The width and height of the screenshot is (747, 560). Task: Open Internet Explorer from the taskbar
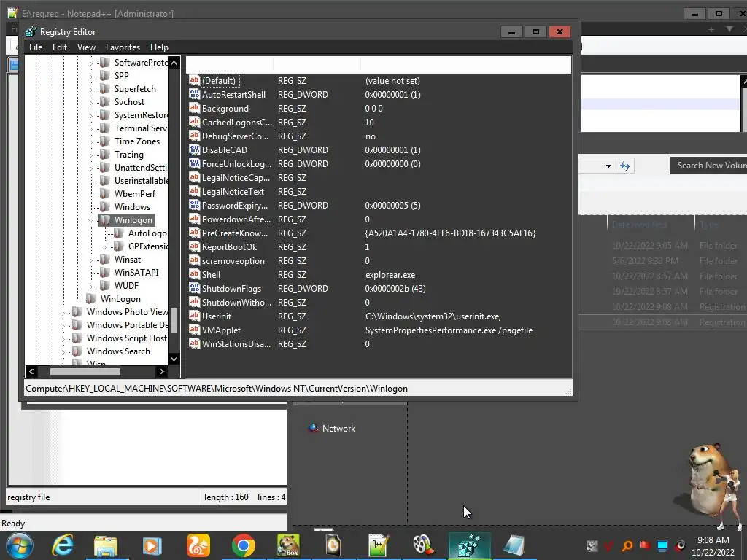click(63, 545)
